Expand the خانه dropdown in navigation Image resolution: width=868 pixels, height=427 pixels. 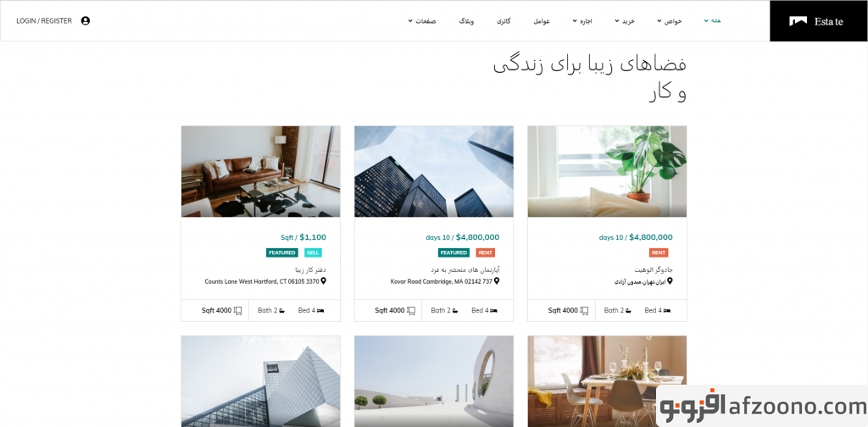712,21
